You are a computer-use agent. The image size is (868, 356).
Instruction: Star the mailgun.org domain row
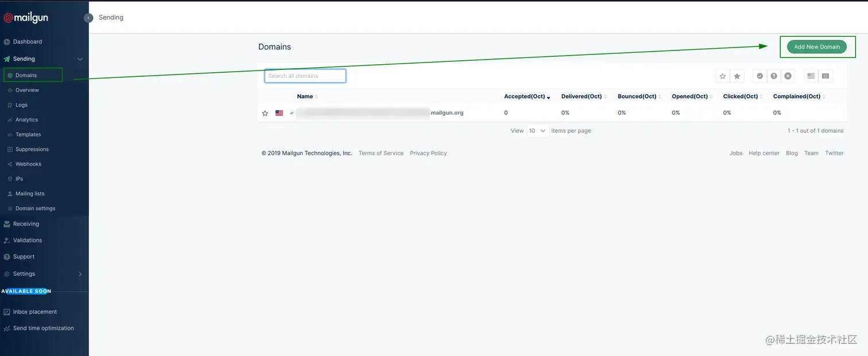tap(265, 114)
